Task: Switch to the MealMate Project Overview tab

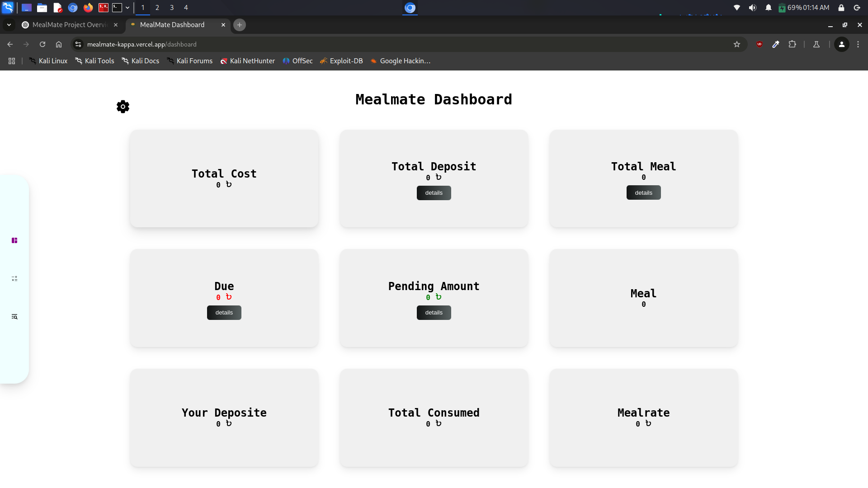Action: [x=68, y=25]
